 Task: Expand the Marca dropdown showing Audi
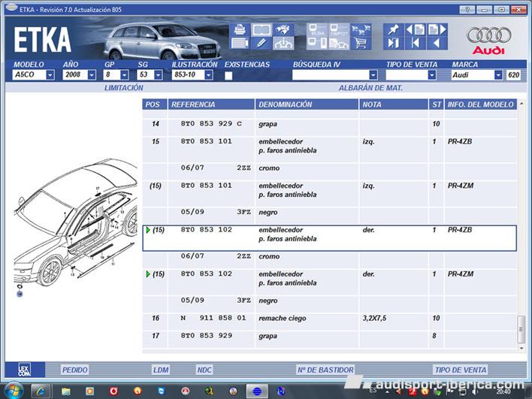tap(497, 75)
